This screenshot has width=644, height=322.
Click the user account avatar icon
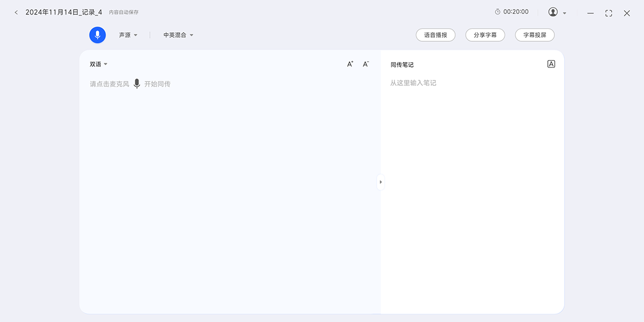point(553,12)
